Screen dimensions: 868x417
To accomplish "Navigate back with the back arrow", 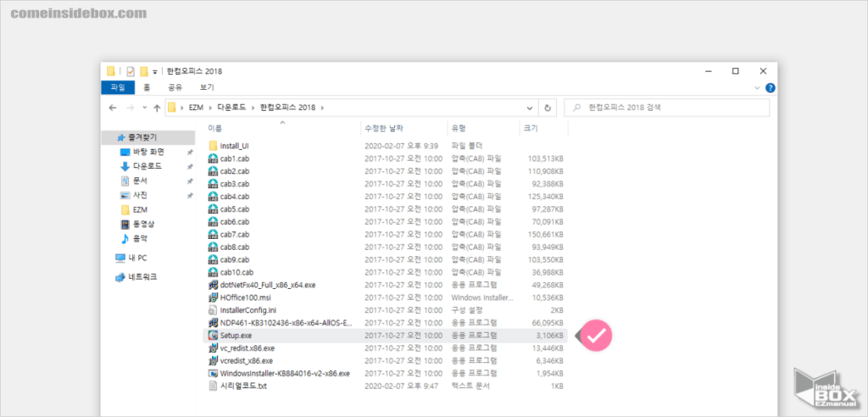I will (113, 108).
